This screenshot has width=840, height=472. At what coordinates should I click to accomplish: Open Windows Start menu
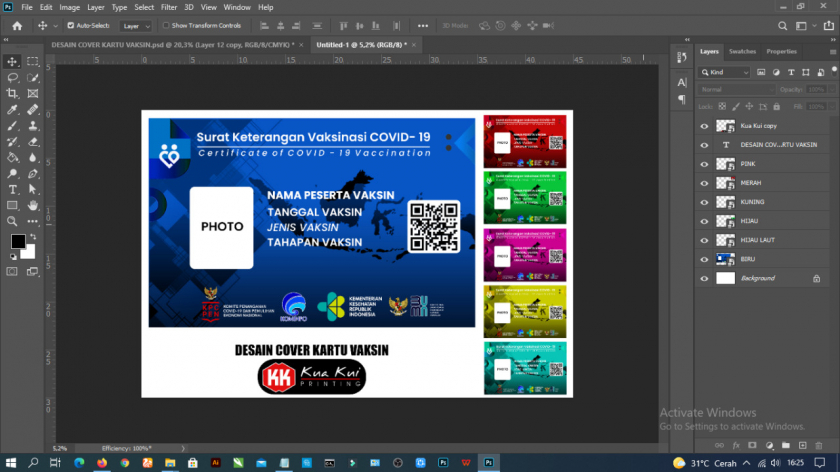11,463
